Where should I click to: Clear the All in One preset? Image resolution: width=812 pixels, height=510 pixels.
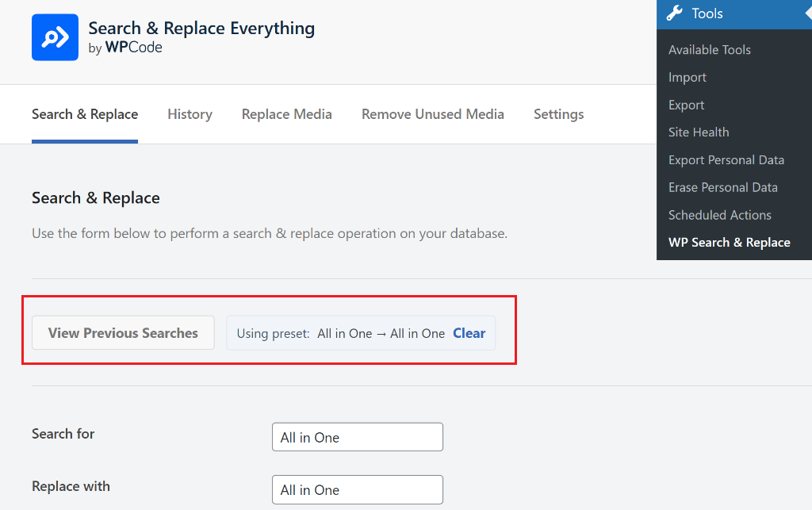pyautogui.click(x=469, y=333)
